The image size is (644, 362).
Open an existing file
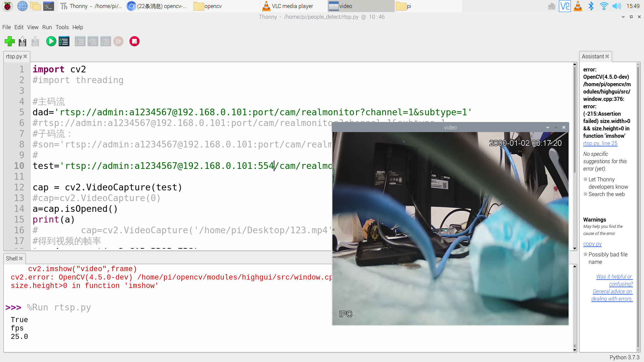coord(22,41)
